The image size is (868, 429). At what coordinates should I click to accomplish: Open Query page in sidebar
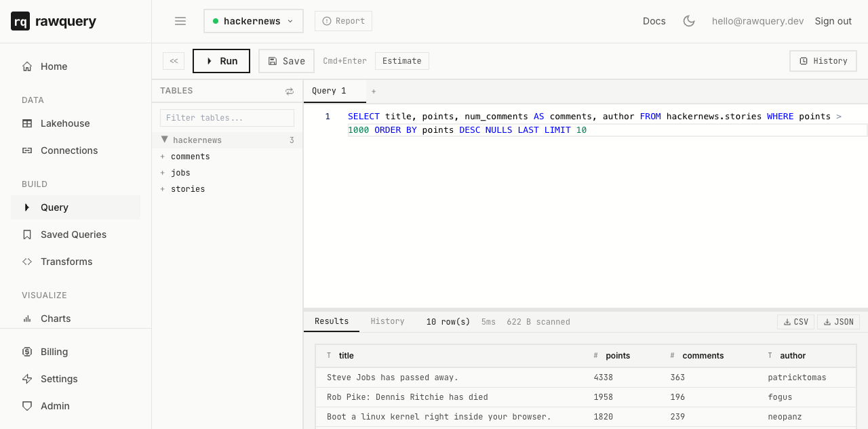click(75, 207)
